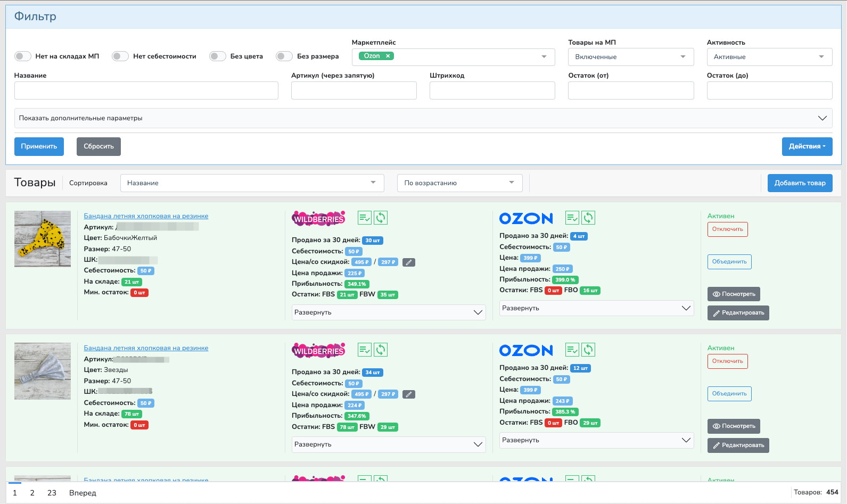Image resolution: width=847 pixels, height=504 pixels.
Task: Enable the 'Нет себестоимости' switch
Action: [120, 56]
